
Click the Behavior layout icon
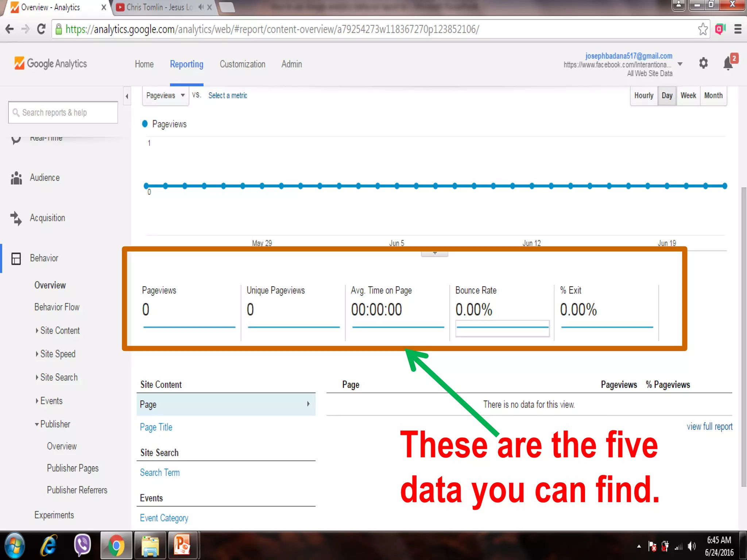pyautogui.click(x=16, y=258)
